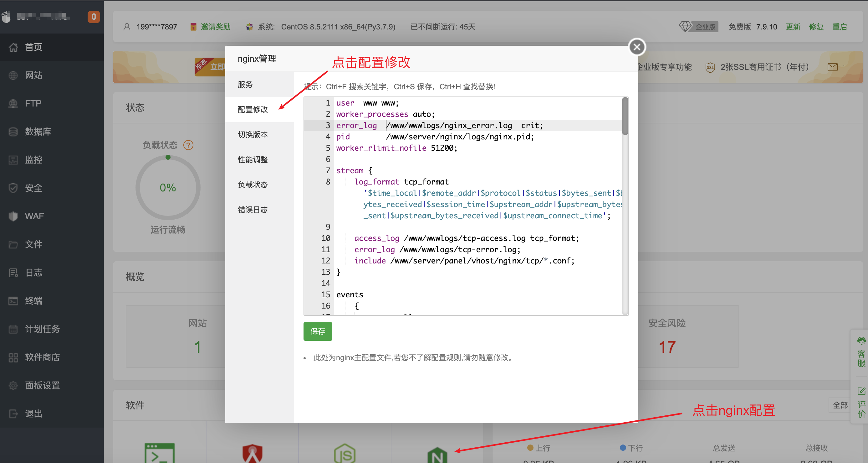Click the home icon in the sidebar

coord(13,47)
